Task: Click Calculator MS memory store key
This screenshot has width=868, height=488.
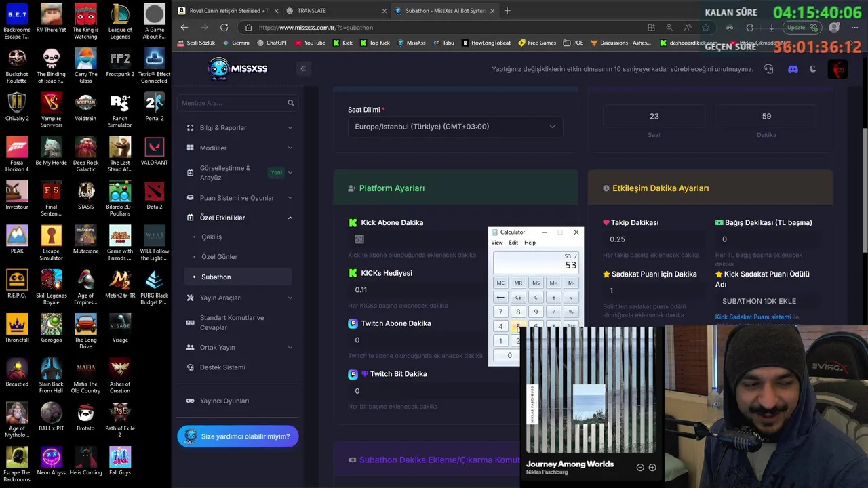Action: coord(536,283)
